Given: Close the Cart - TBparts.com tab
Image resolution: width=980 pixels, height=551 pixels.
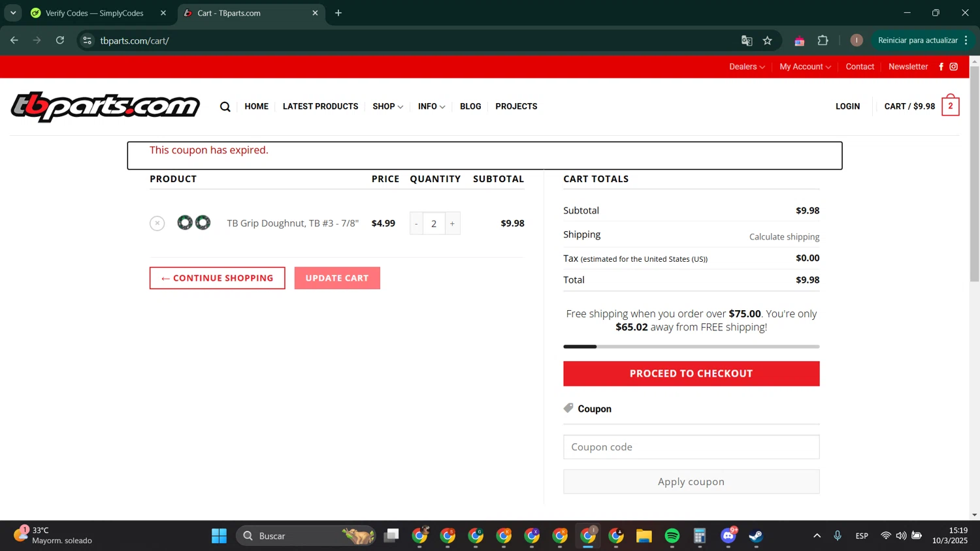Looking at the screenshot, I should [315, 13].
